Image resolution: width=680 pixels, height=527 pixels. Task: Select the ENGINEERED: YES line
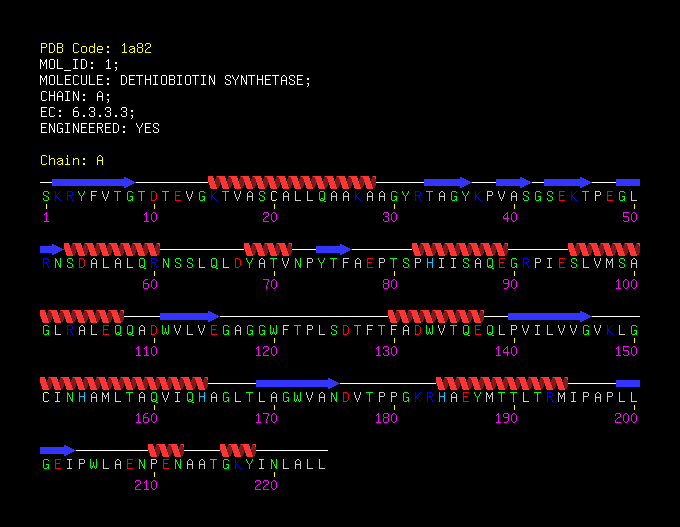pos(100,129)
